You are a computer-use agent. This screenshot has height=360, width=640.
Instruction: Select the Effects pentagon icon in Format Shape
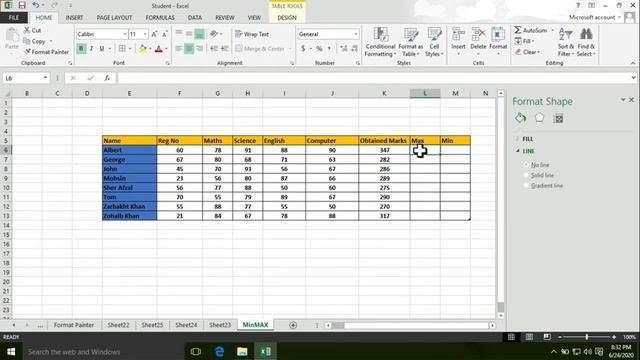(539, 118)
